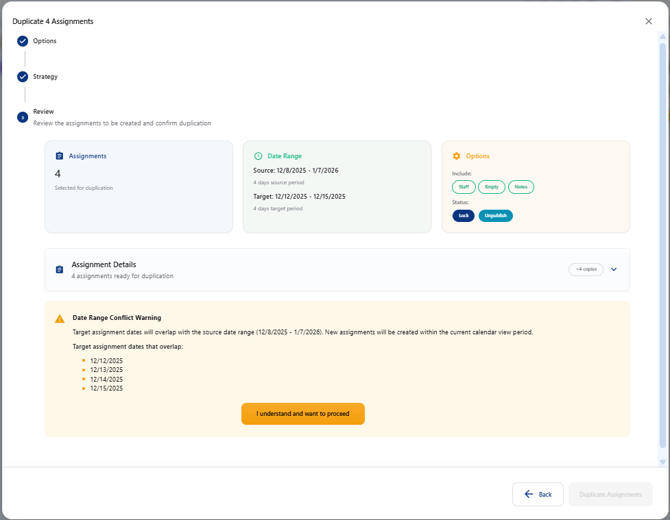Go to the Strategy step label

45,77
